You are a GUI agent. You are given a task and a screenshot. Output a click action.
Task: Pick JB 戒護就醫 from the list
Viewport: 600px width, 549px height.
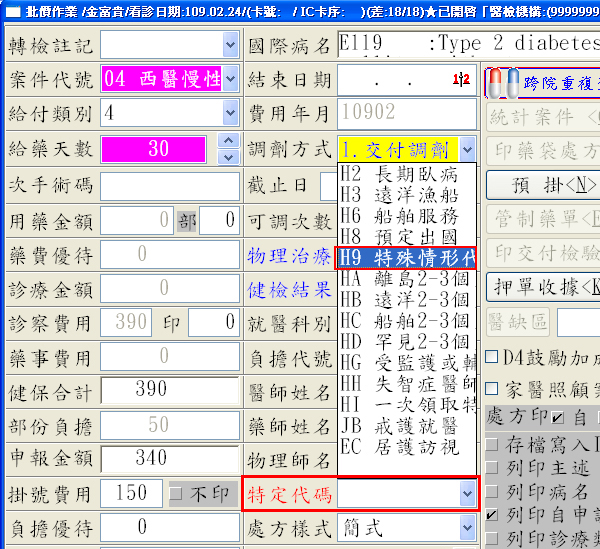407,426
